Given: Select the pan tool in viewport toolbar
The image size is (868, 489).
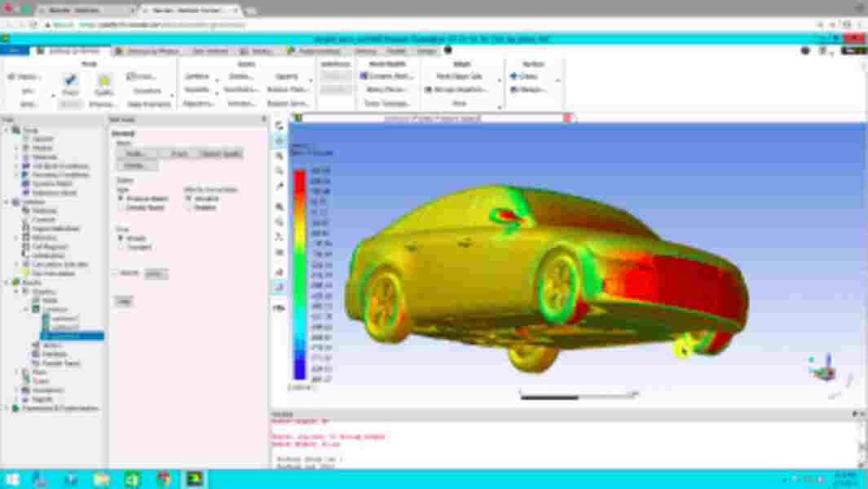Looking at the screenshot, I should tap(280, 141).
